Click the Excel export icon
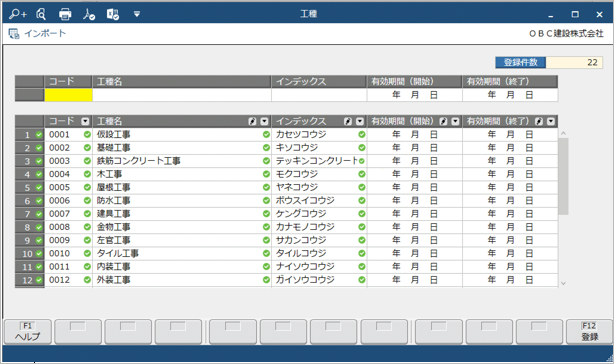The image size is (614, 364). click(113, 14)
